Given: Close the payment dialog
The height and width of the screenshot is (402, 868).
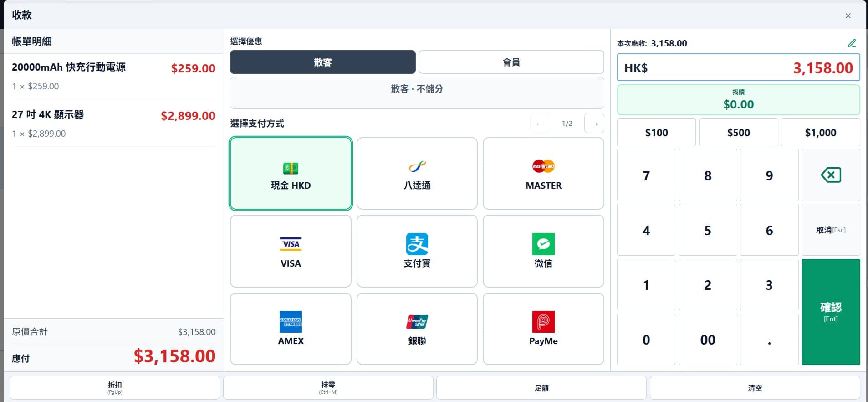Looking at the screenshot, I should 848,15.
